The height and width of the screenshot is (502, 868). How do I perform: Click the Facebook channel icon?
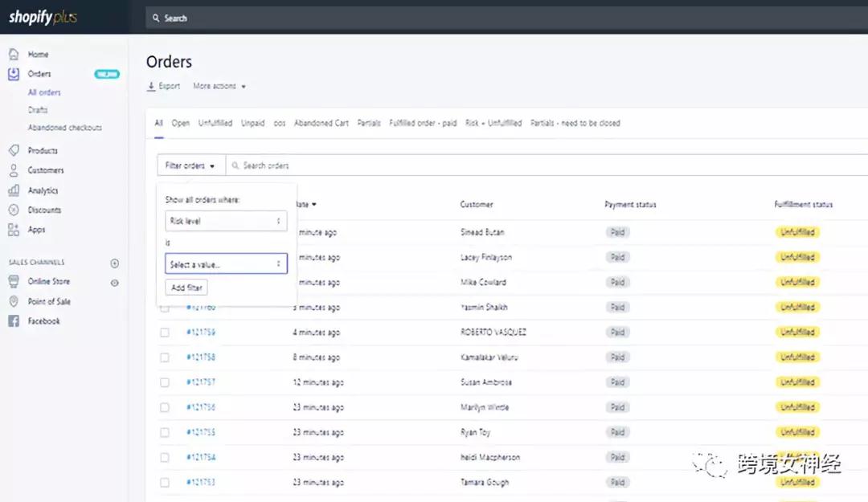[x=14, y=321]
